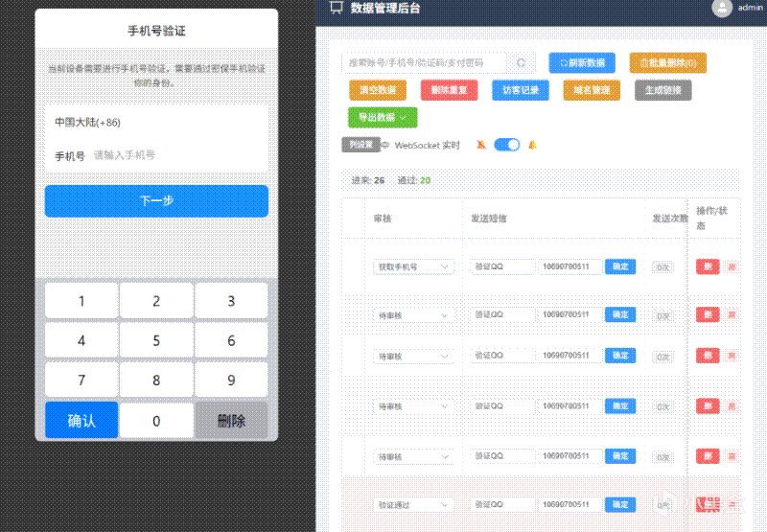Click the 刷新数据 button

tap(582, 63)
